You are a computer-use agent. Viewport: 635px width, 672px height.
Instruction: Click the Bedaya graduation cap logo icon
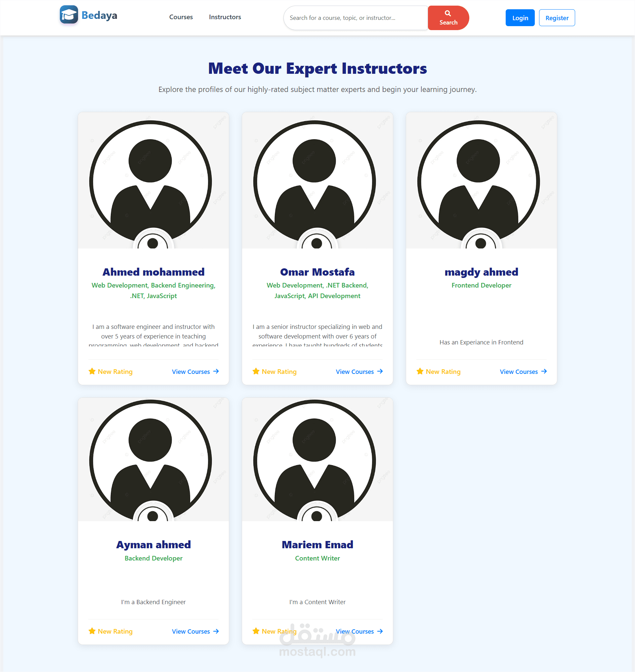(69, 15)
